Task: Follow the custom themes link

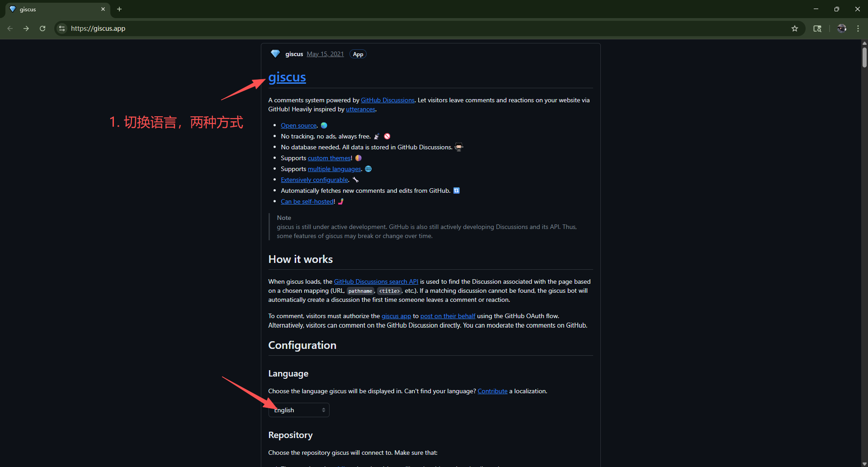Action: (x=329, y=158)
